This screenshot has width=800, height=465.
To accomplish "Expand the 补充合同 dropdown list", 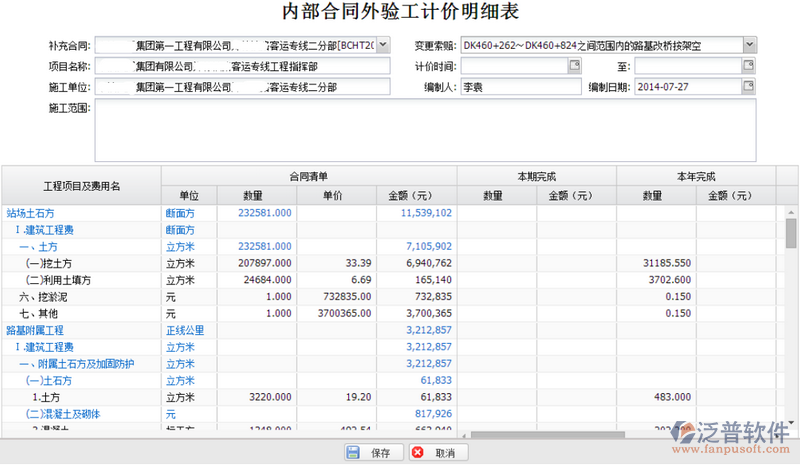I will pyautogui.click(x=383, y=46).
